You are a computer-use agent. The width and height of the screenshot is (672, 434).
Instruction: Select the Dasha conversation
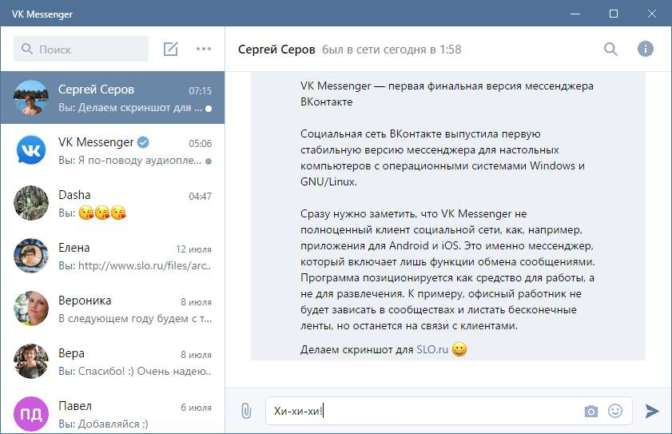112,204
